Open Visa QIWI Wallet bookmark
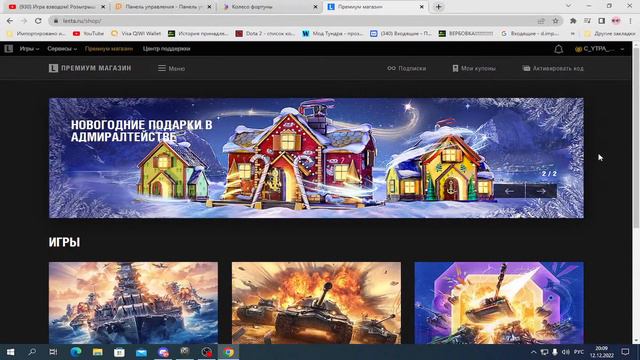640x360 pixels. point(136,33)
